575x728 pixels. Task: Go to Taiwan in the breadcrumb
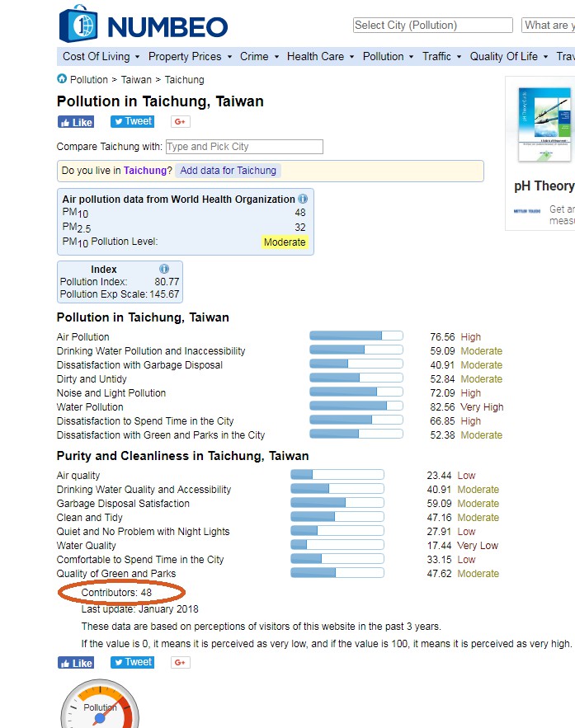pos(136,80)
